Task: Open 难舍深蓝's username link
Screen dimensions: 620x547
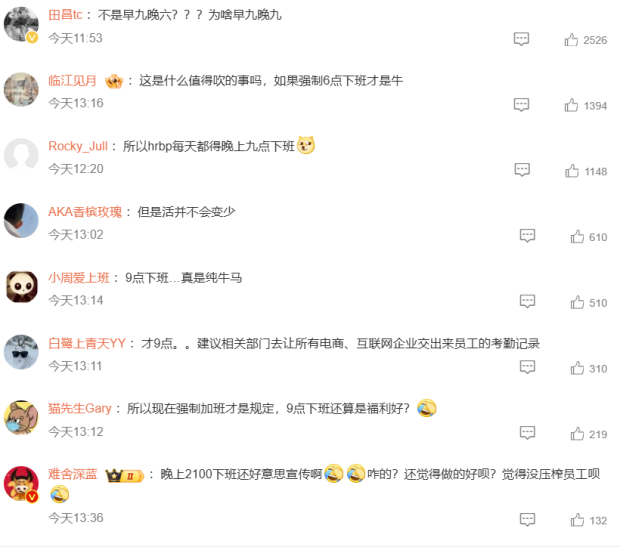Action: [x=73, y=474]
